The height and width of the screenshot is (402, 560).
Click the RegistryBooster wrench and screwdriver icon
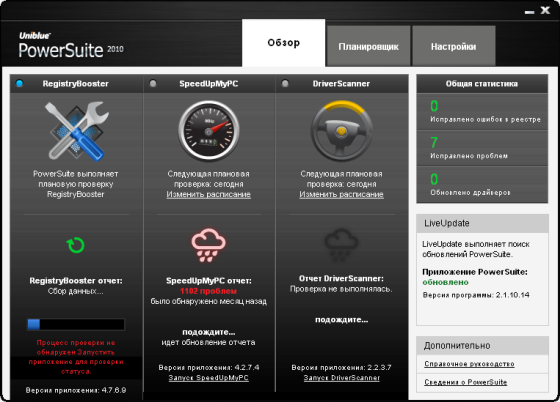pyautogui.click(x=76, y=131)
